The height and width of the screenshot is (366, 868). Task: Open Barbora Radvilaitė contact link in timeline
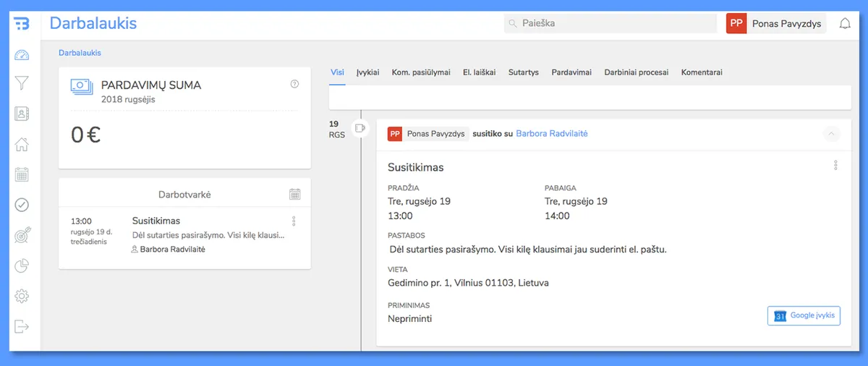[x=551, y=134]
